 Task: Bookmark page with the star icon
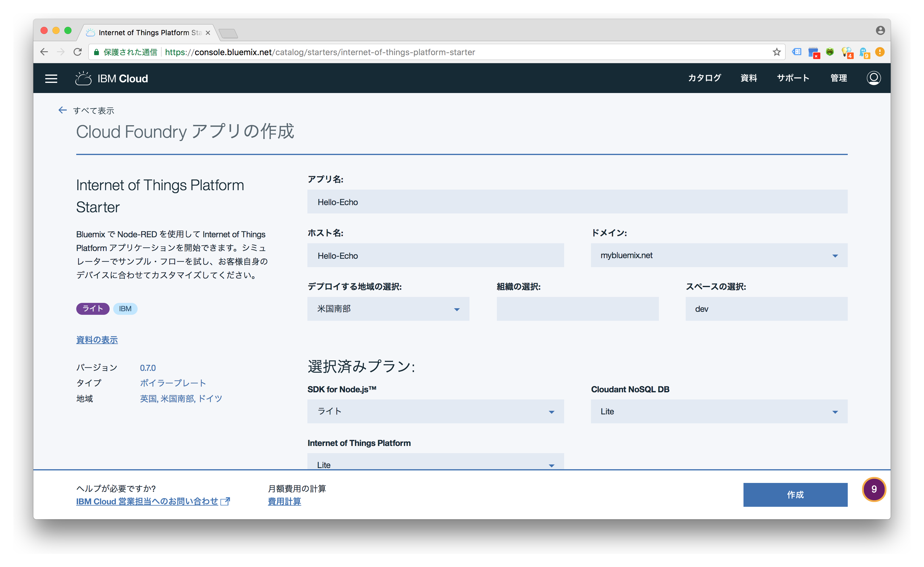(x=777, y=52)
